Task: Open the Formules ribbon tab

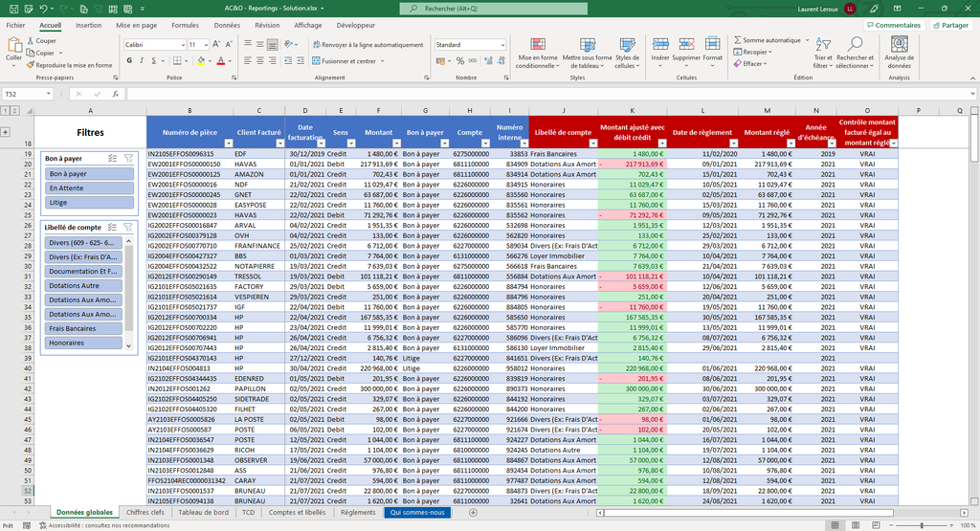Action: (186, 26)
